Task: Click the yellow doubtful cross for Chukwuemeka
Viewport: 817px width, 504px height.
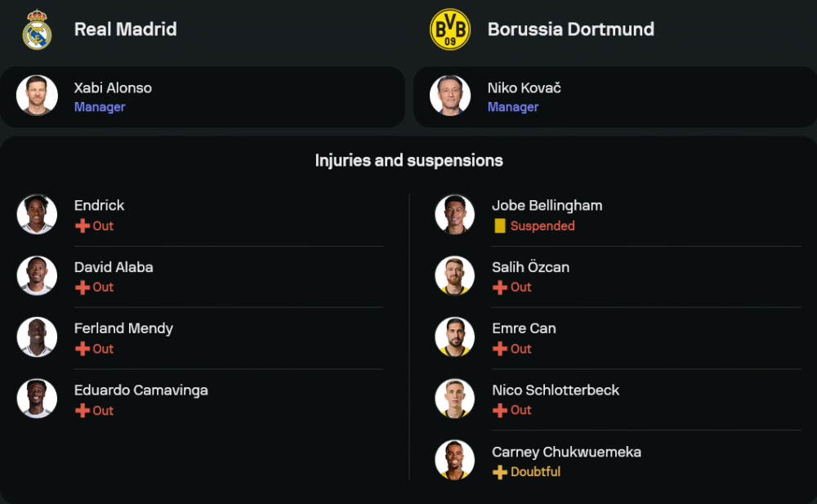Action: (x=500, y=472)
